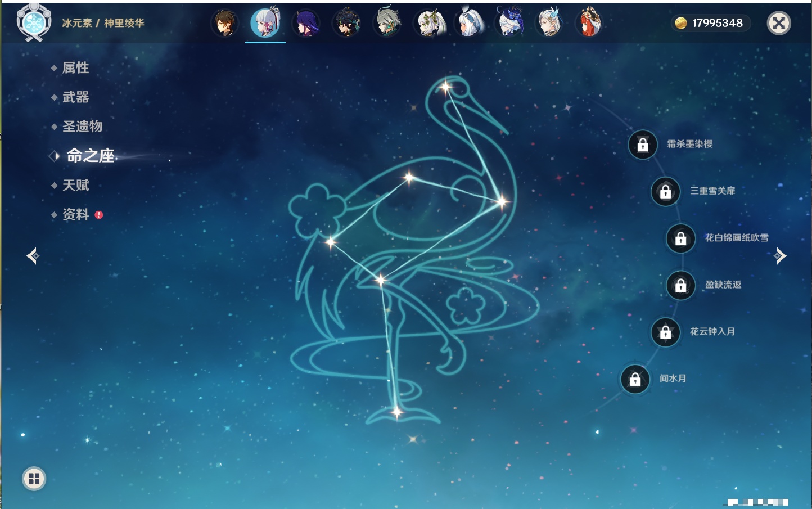Select the 天赋 menu item
The width and height of the screenshot is (812, 509).
click(75, 186)
